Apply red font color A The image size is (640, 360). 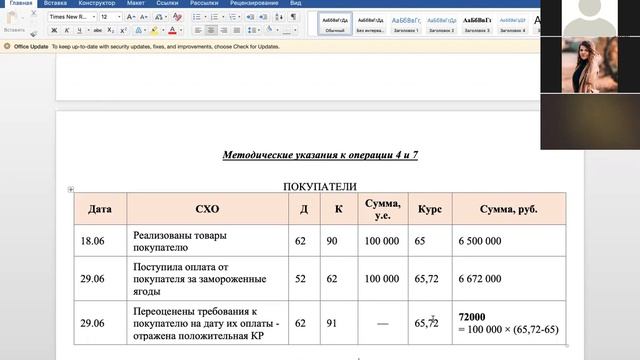click(x=172, y=30)
